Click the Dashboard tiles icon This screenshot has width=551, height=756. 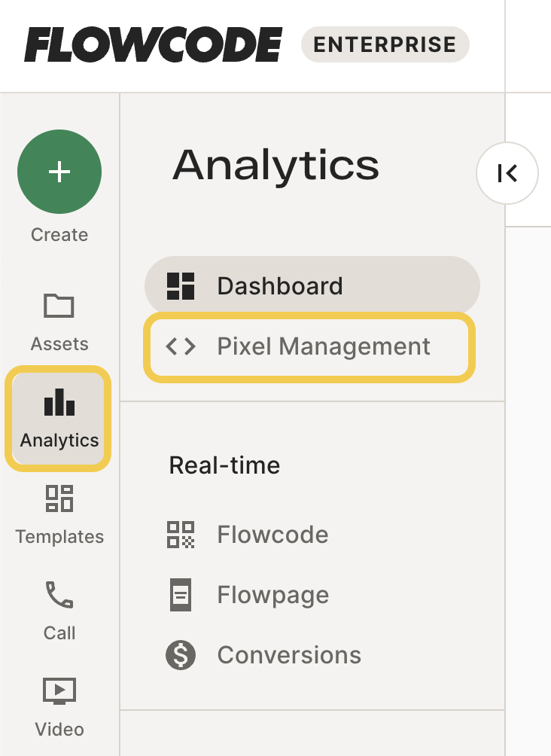point(181,286)
